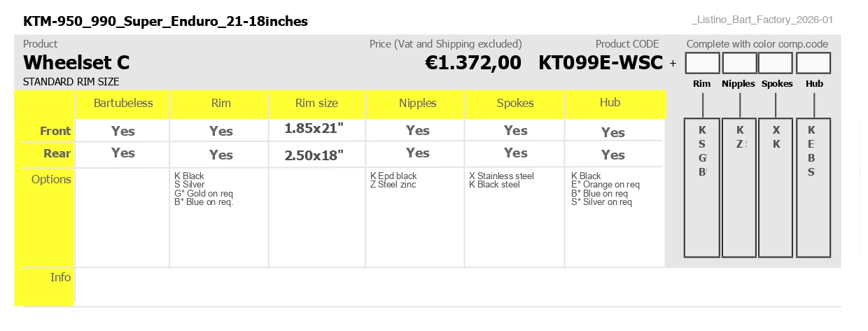
Task: Select the 2.50x18" rear rim size cell
Action: point(314,155)
